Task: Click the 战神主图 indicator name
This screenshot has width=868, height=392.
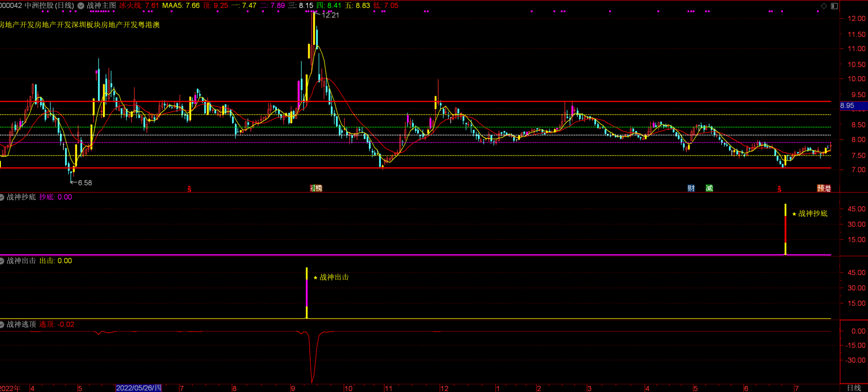Action: click(101, 5)
